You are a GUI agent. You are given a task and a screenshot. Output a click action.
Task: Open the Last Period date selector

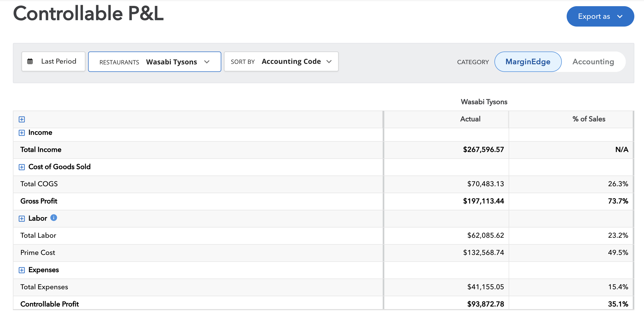click(x=53, y=61)
